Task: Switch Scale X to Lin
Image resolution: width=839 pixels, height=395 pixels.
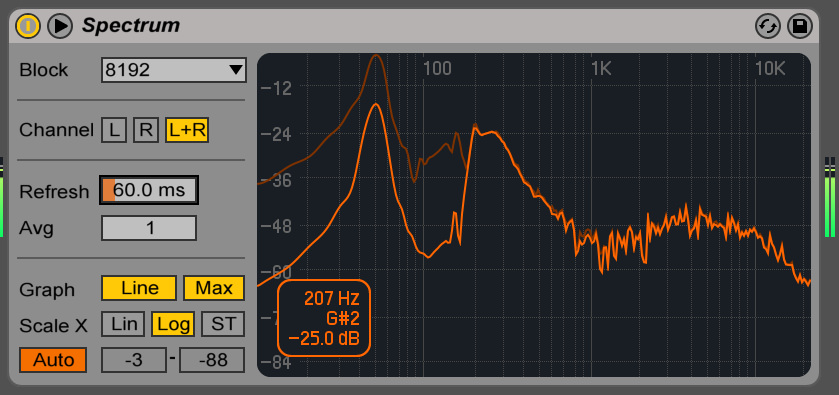Action: click(123, 324)
